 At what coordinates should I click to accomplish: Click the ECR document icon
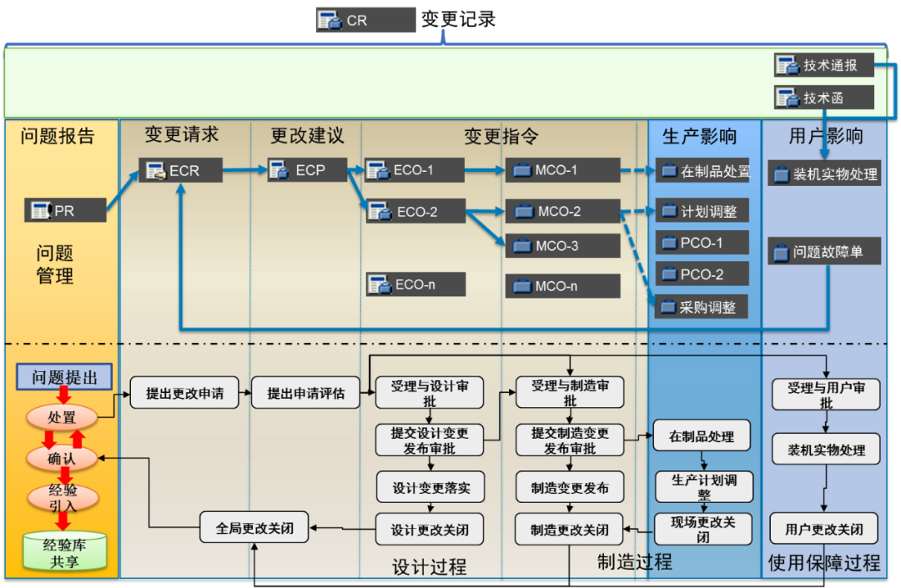(156, 170)
